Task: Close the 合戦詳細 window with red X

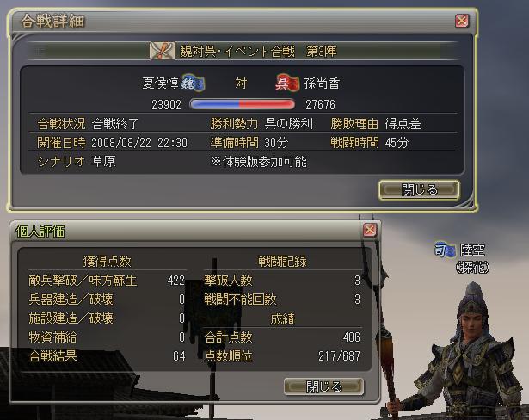Action: 462,21
